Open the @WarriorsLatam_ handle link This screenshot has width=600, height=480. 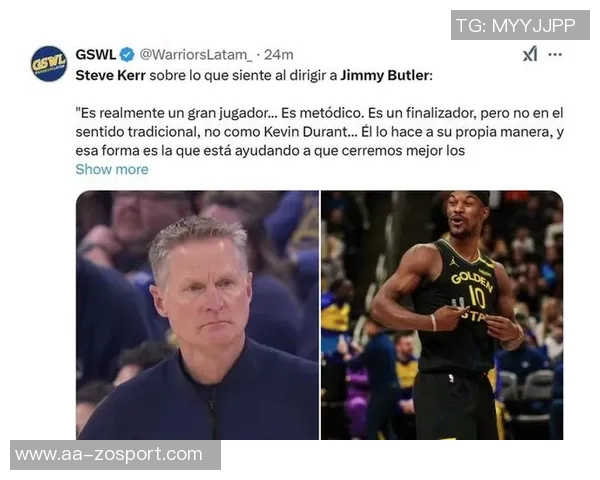(x=196, y=55)
